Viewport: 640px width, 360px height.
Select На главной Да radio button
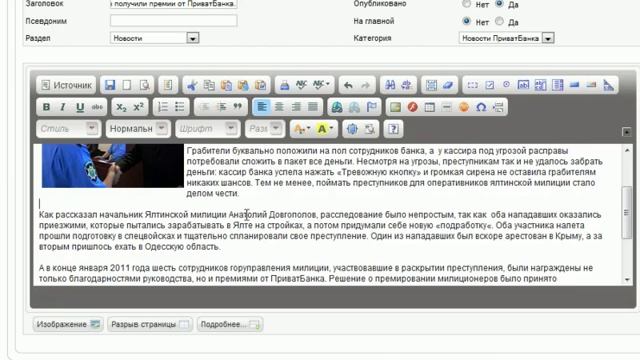499,21
